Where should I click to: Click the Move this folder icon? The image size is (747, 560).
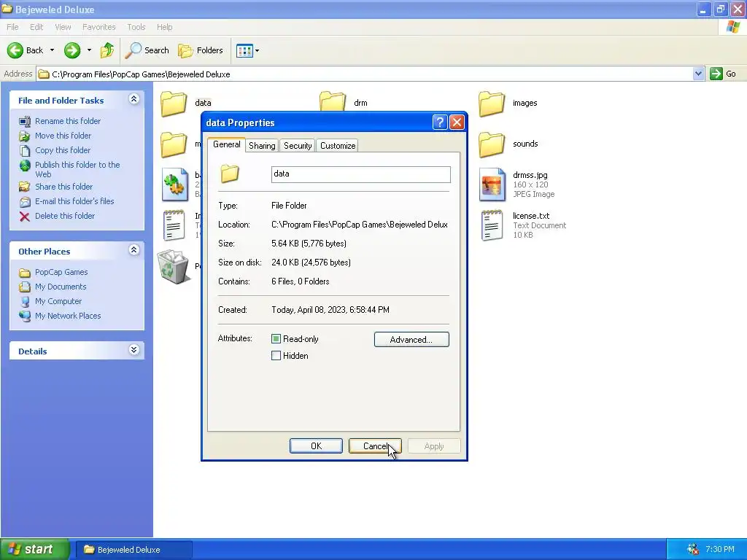point(25,136)
